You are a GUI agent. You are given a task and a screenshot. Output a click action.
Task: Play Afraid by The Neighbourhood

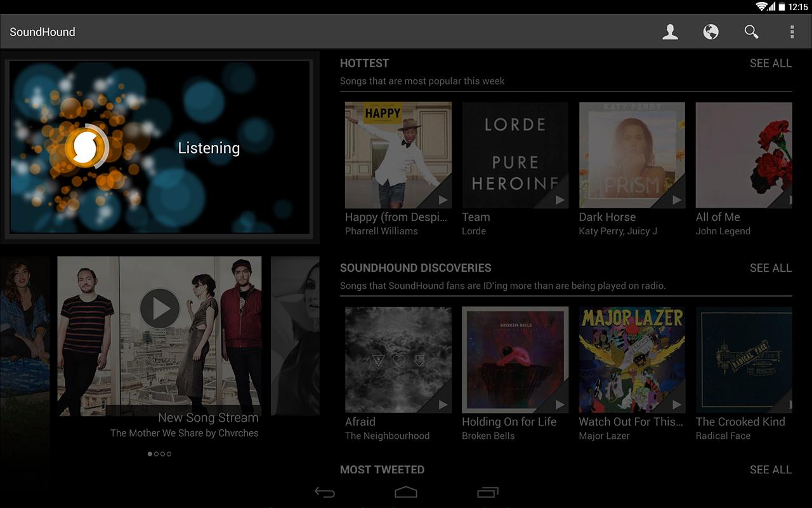pyautogui.click(x=443, y=403)
